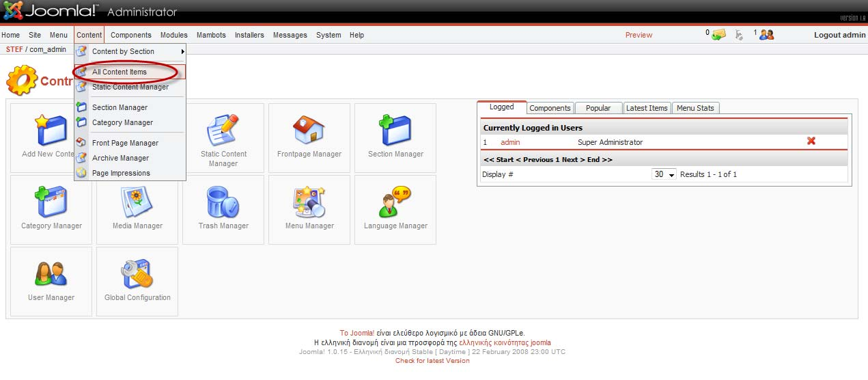
Task: Open the Content menu
Action: pyautogui.click(x=89, y=35)
